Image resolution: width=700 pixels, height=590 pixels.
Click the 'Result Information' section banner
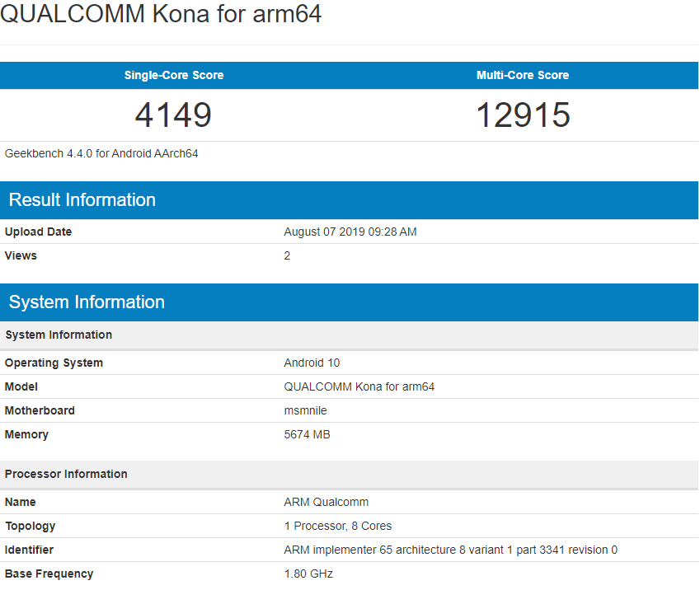[x=349, y=200]
